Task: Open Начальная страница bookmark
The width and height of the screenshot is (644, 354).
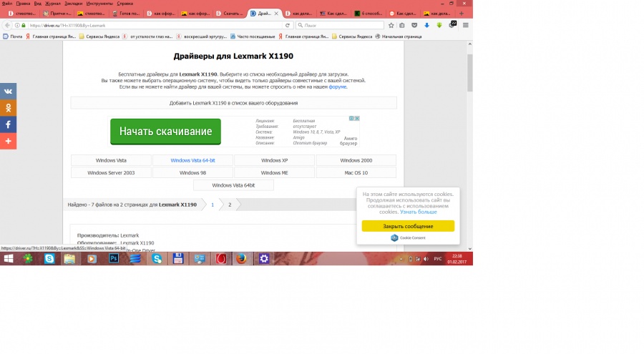Action: (x=399, y=36)
